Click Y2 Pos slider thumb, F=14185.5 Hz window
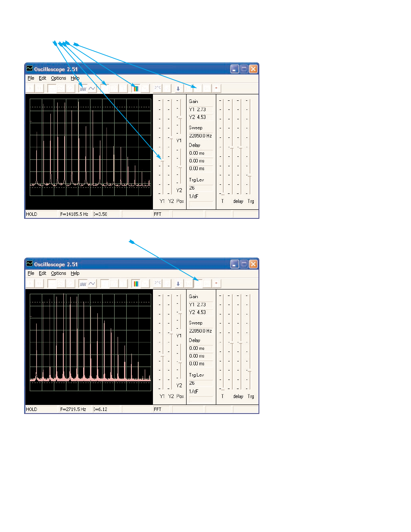 pos(180,168)
